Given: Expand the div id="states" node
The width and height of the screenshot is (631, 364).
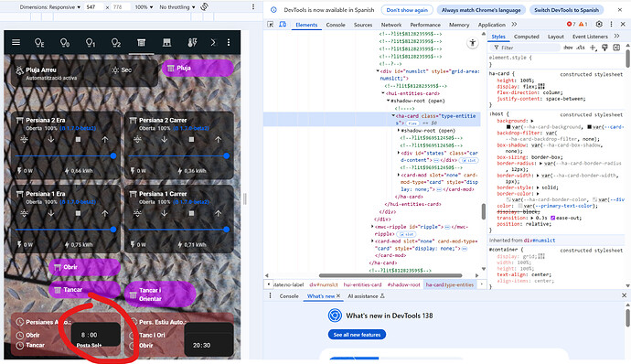Looking at the screenshot, I should click(399, 153).
